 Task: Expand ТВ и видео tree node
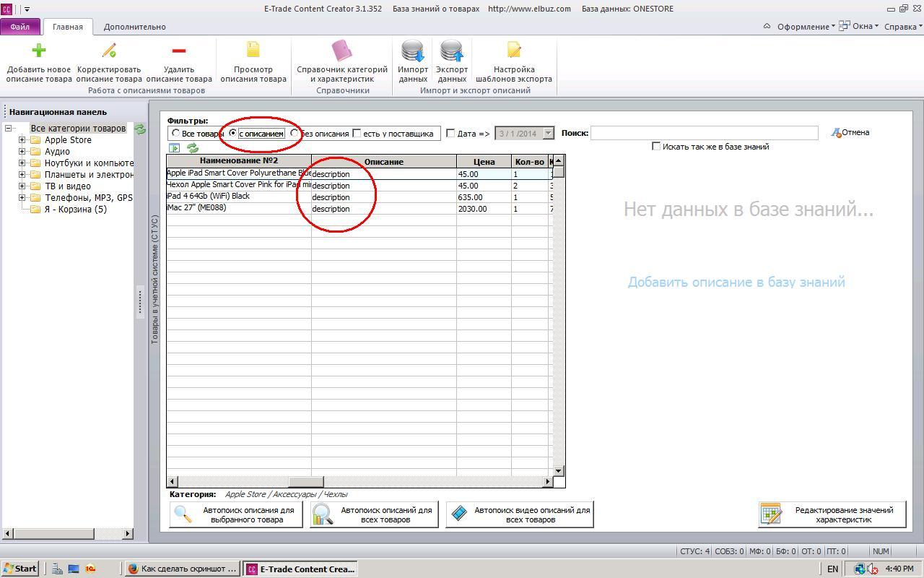(22, 186)
